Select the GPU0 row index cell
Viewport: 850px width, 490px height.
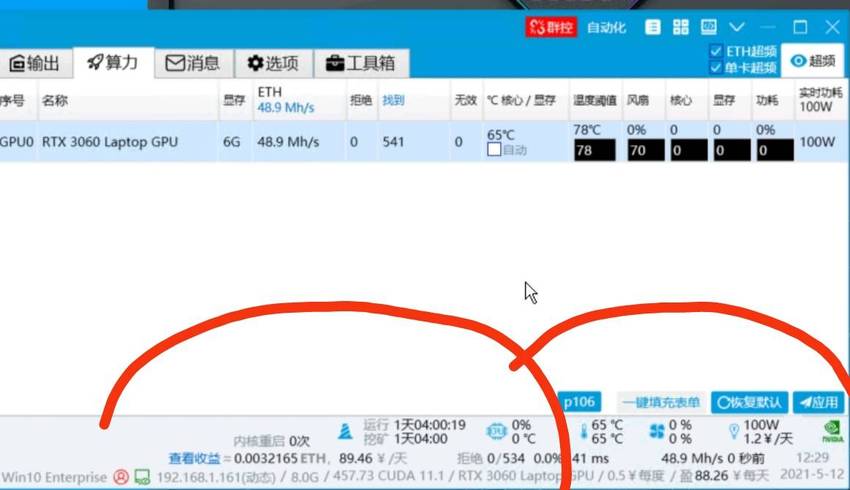(17, 142)
